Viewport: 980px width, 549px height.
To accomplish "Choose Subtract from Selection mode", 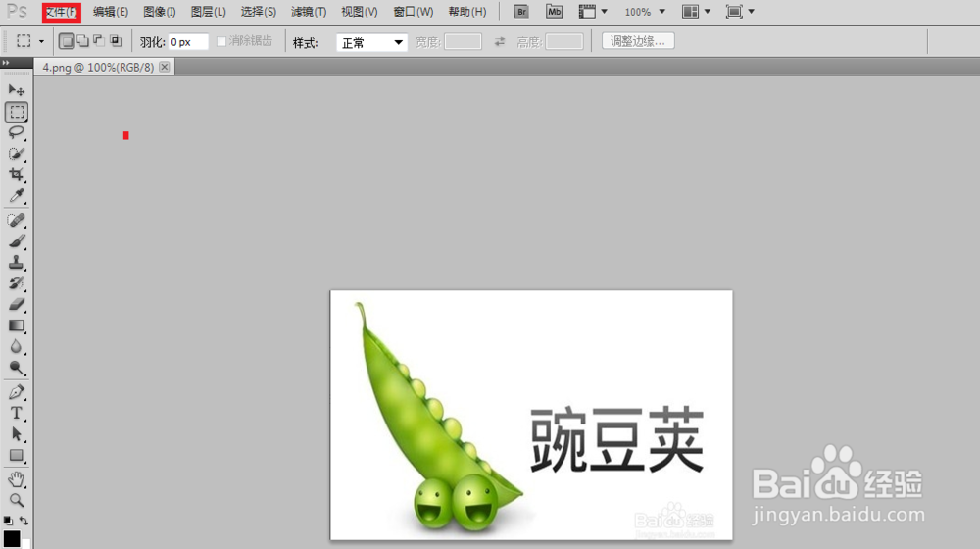I will pos(99,41).
